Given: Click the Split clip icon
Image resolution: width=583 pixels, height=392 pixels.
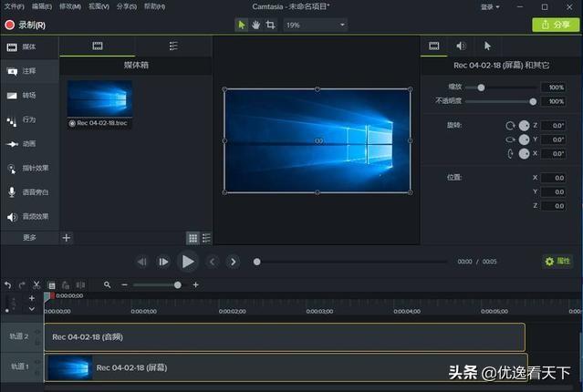Looking at the screenshot, I should tap(80, 285).
